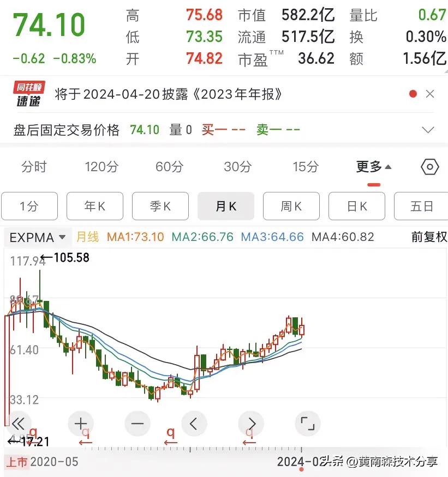Click the current price 74.10
This screenshot has width=448, height=477.
[49, 25]
